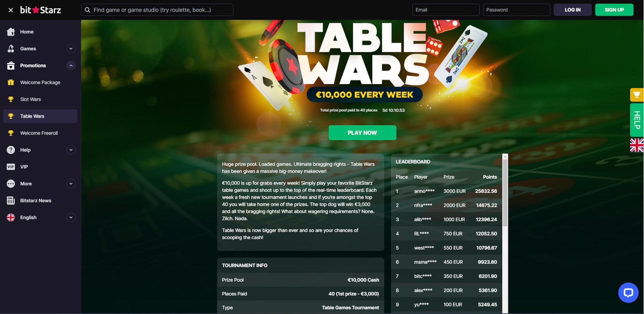The width and height of the screenshot is (644, 314).
Task: Click the PLAY NOW button
Action: 362,133
